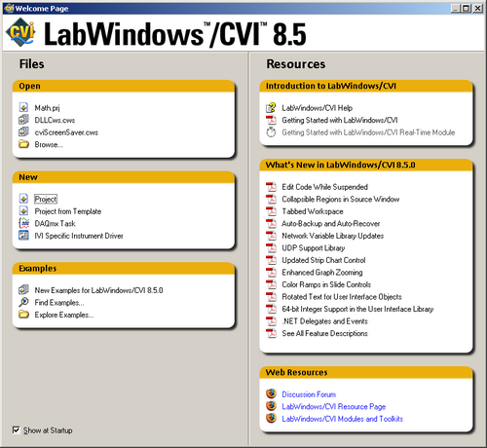487x448 pixels.
Task: Open Edit Code While Suspended feature description
Action: click(x=324, y=187)
